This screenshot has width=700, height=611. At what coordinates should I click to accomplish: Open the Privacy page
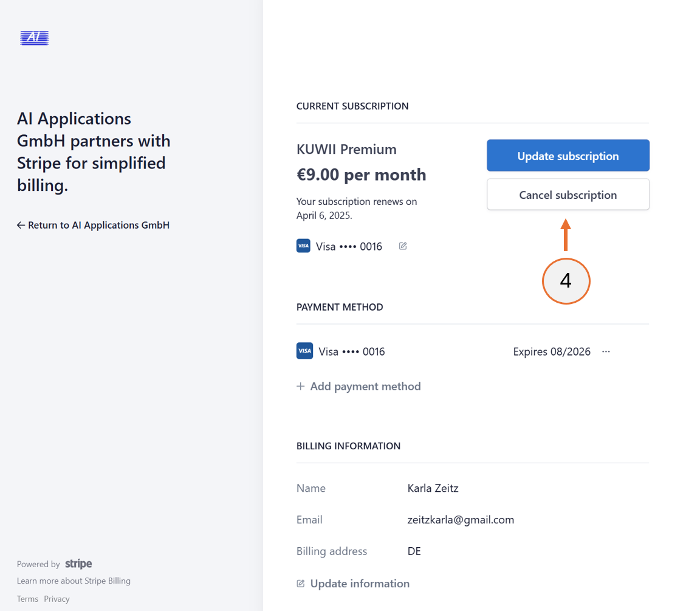coord(57,599)
